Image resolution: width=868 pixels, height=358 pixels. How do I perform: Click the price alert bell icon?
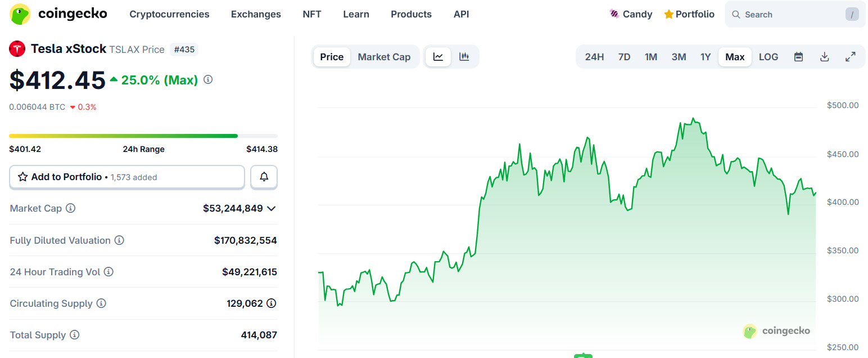[264, 177]
